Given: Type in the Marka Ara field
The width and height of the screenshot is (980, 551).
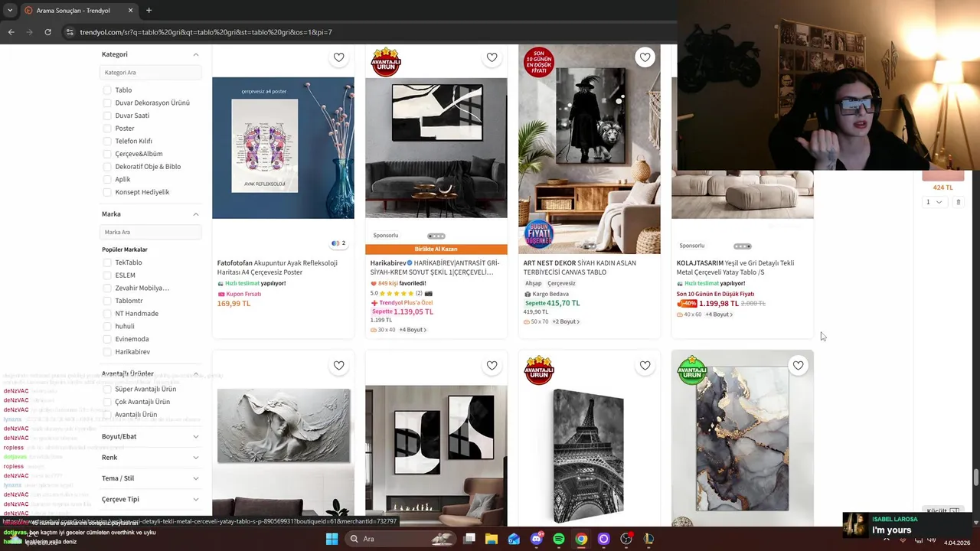Looking at the screenshot, I should (x=151, y=232).
